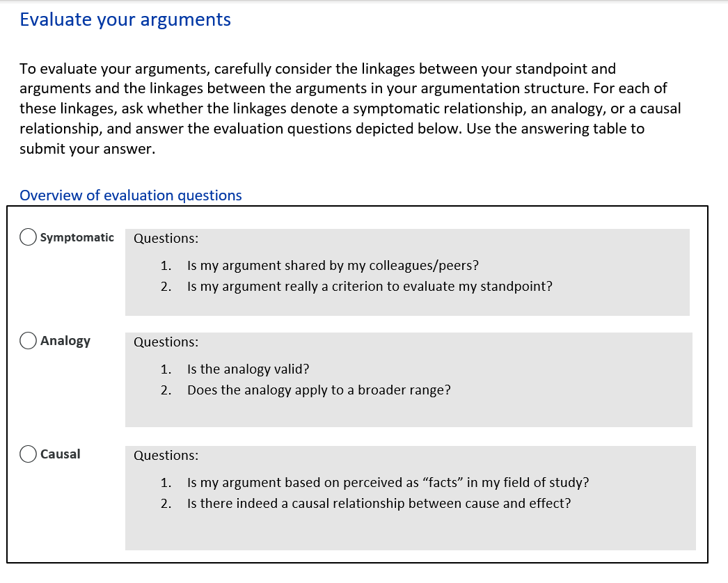Click "Questions:" label in the Analogy box

point(166,342)
